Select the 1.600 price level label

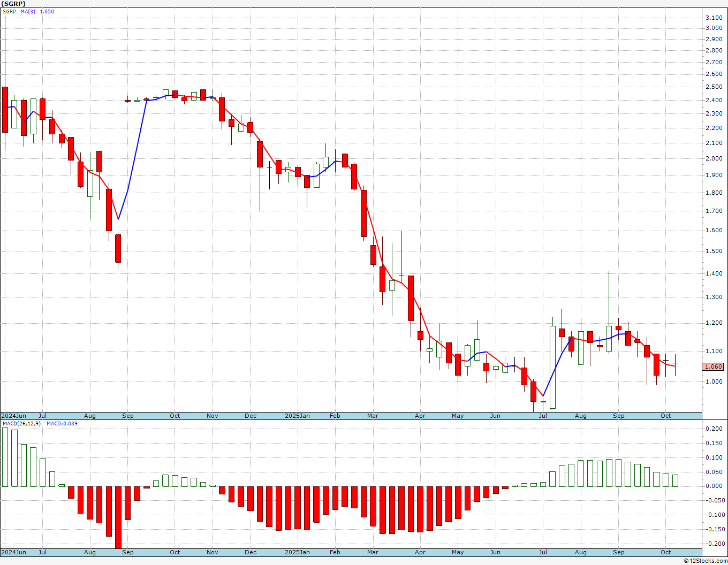pos(714,230)
